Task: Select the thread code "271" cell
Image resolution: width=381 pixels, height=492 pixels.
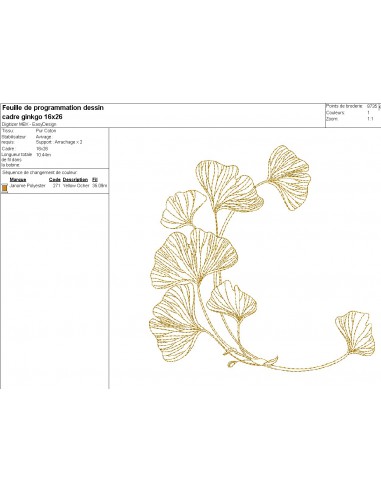Action: (57, 186)
